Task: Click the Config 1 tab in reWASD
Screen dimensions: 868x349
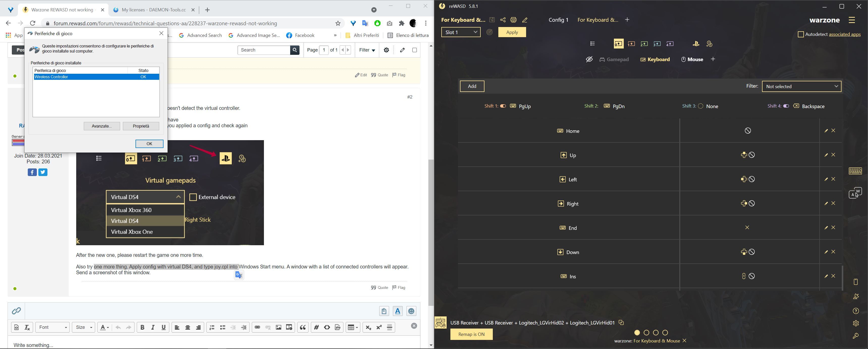Action: pyautogui.click(x=558, y=19)
